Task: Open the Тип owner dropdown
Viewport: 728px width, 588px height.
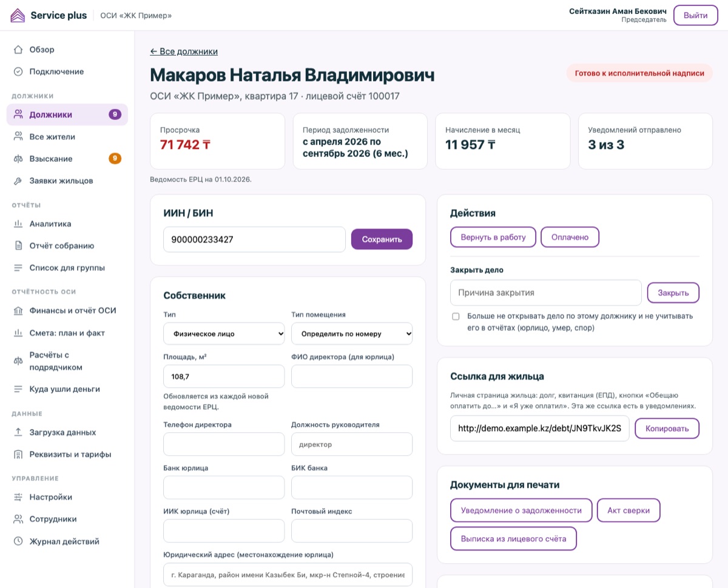Action: pos(224,333)
